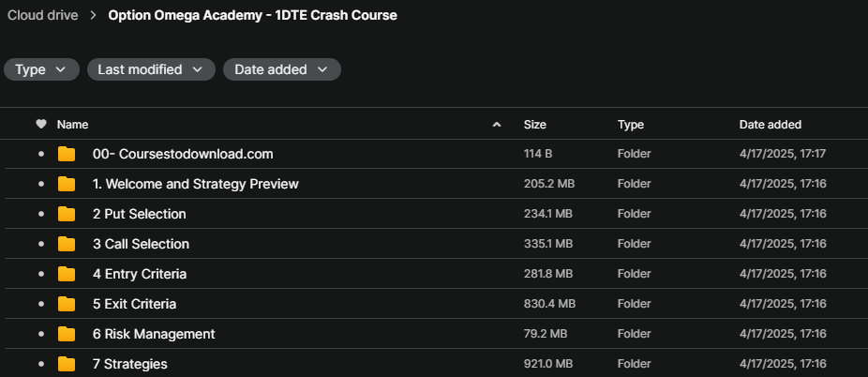Select the 3 Call Selection folder name

click(141, 244)
